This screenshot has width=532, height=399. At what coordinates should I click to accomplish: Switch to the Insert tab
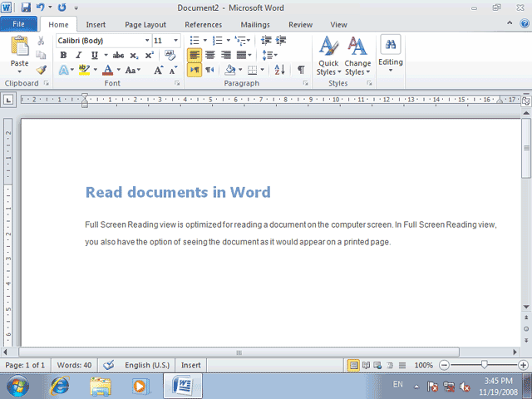[x=96, y=25]
